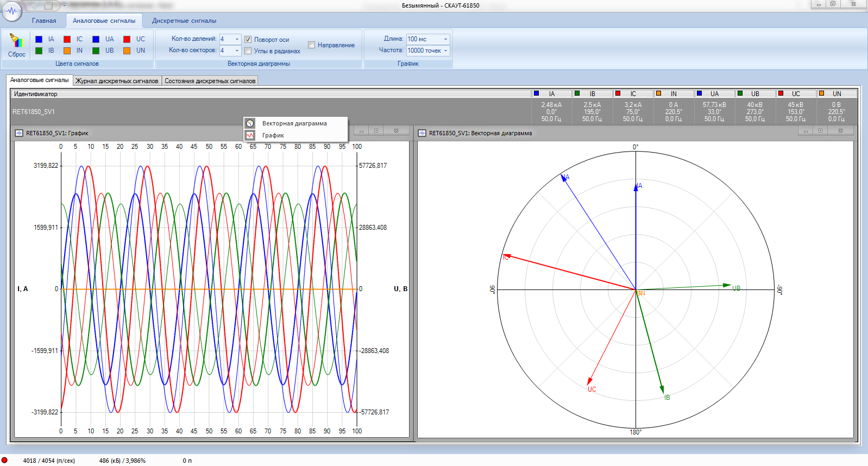Image resolution: width=868 pixels, height=466 pixels.
Task: Click the Векторная диаграмма subwindow title icon
Action: click(422, 133)
